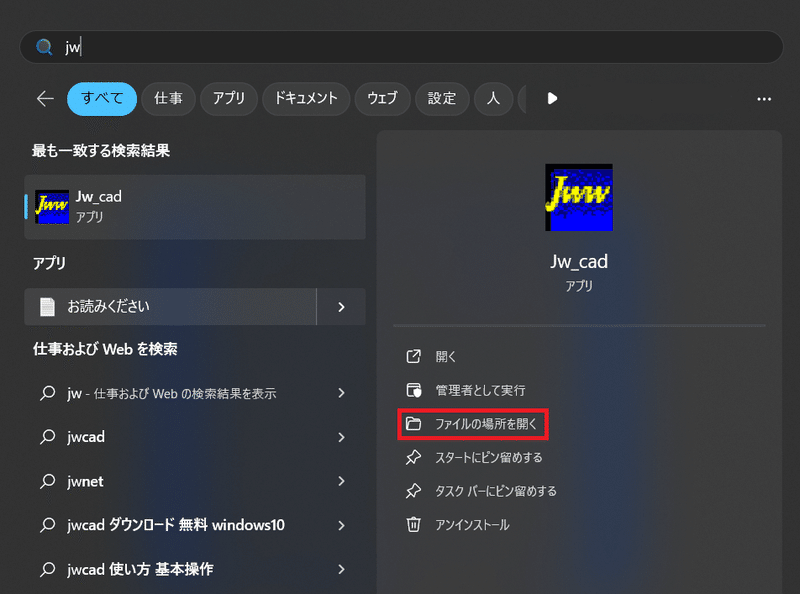Click the folder icon for ファイルの場所を開く
This screenshot has width=800, height=594.
(413, 424)
